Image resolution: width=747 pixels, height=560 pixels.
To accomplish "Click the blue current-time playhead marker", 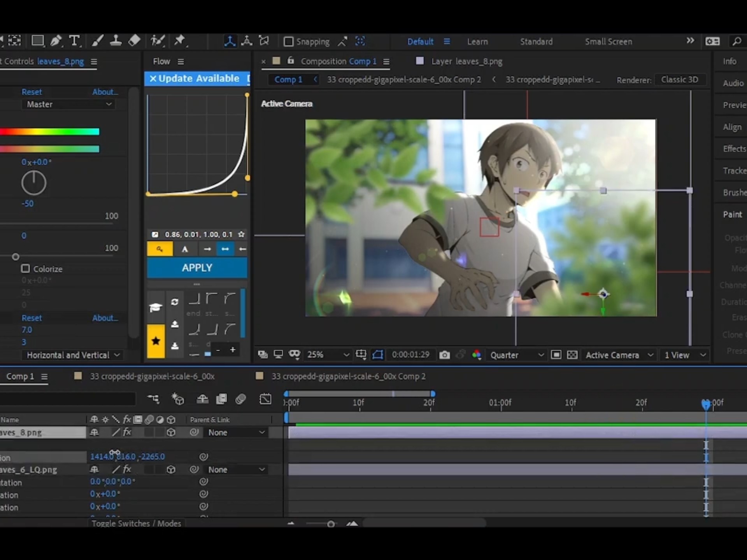I will (706, 404).
